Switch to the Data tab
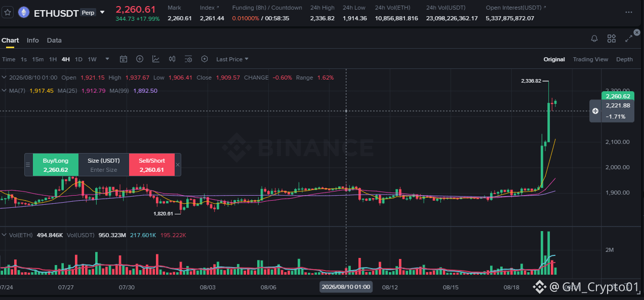 [54, 40]
